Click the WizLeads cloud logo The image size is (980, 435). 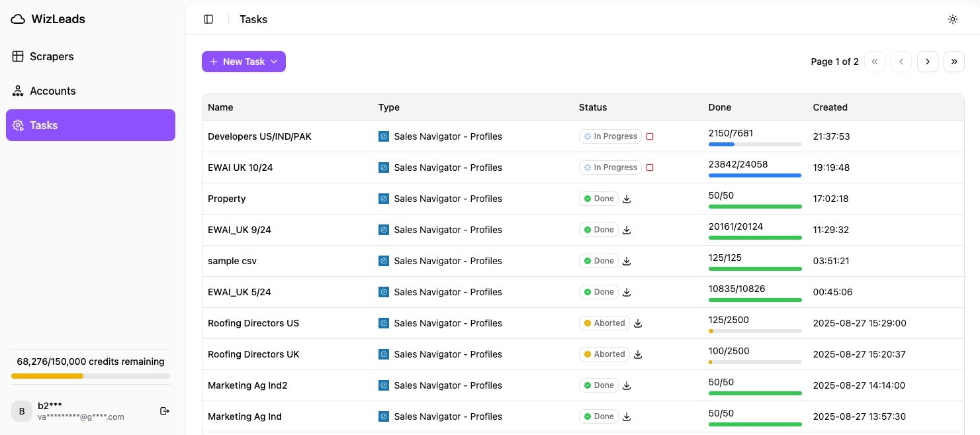17,19
